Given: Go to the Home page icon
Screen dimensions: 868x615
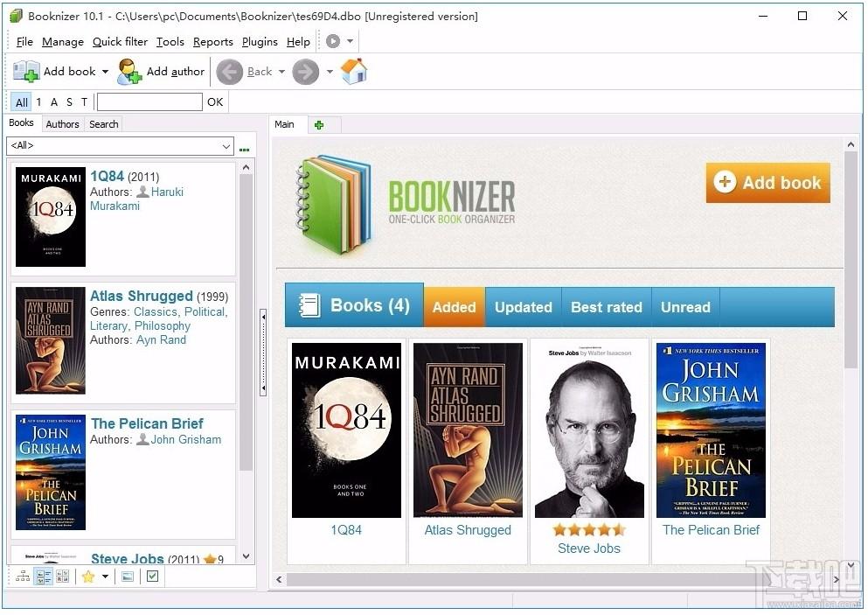Looking at the screenshot, I should coord(354,72).
